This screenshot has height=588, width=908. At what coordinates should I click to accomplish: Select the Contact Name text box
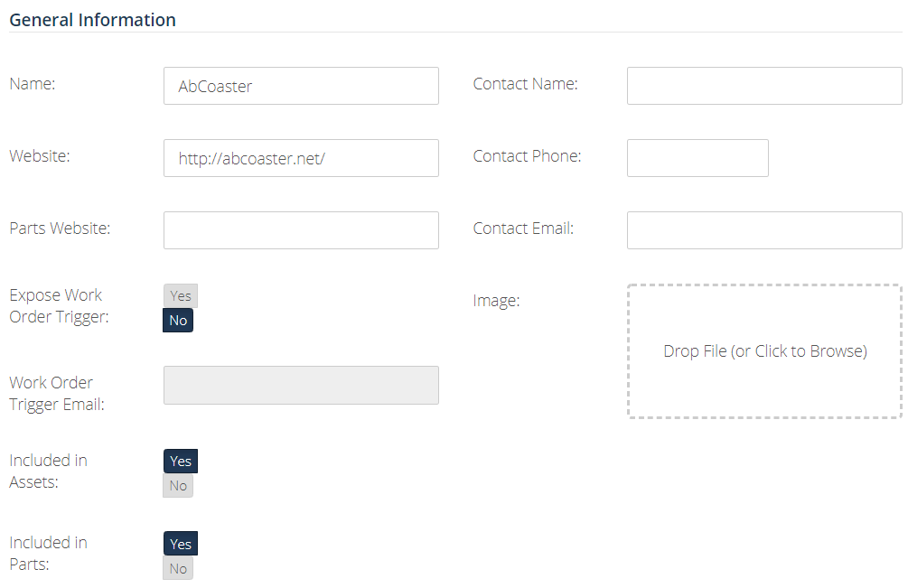[764, 86]
